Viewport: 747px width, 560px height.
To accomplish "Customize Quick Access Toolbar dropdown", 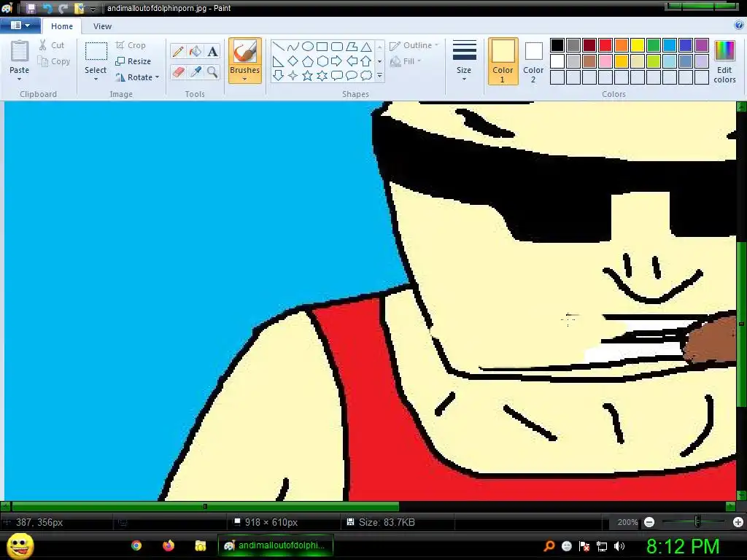I will (x=93, y=9).
